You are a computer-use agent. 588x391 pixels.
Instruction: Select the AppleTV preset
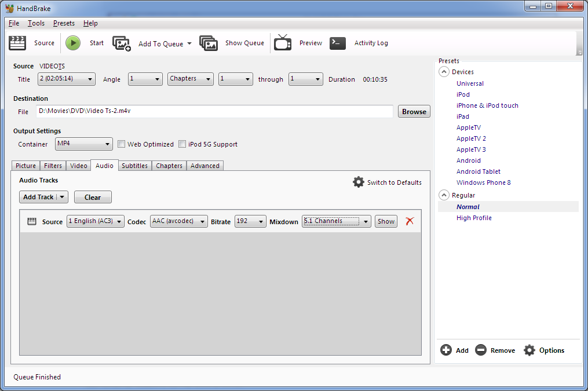click(469, 127)
